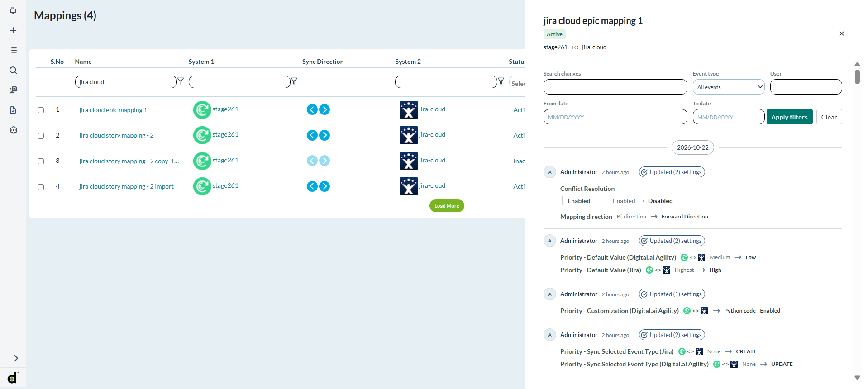
Task: Click the scrollbar up arrow in history panel
Action: click(857, 64)
